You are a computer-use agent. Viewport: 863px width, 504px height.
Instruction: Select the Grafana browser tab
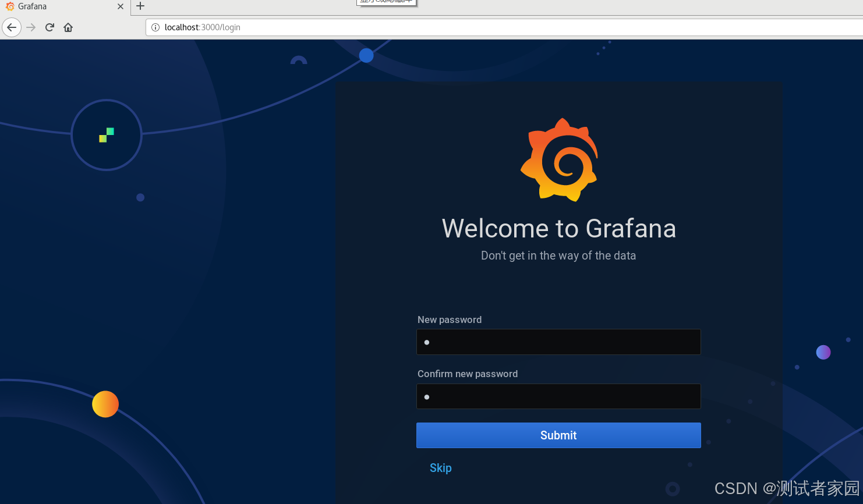(65, 6)
